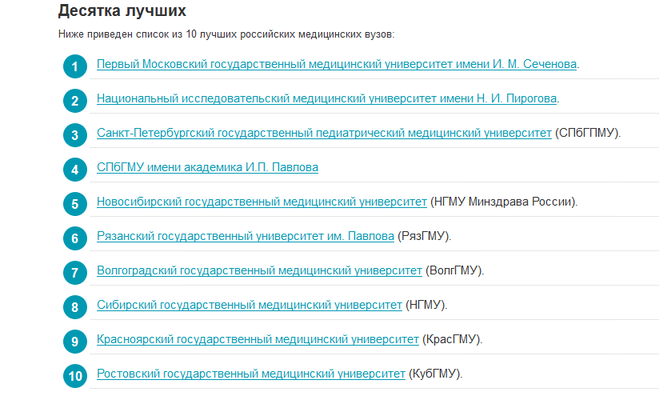Click the number 4 circle badge
Screen dimensions: 659x420
[74, 169]
